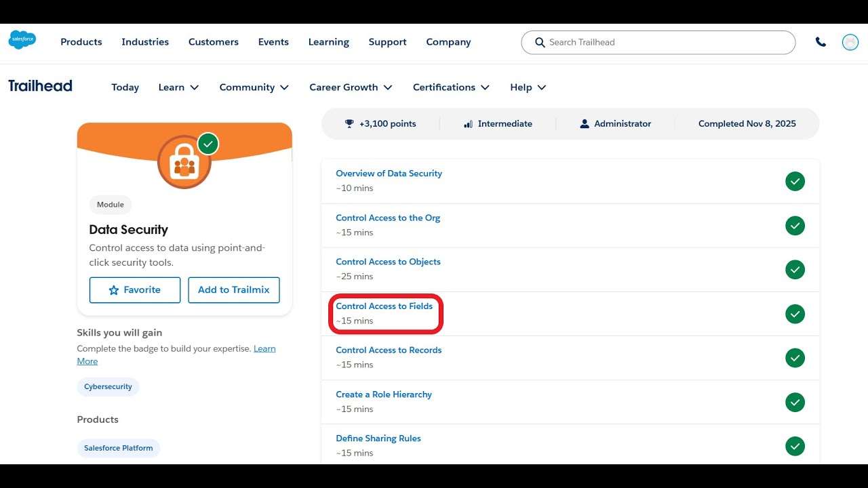Click checkmark for Control Access to Objects
This screenshot has height=488, width=868.
coord(795,270)
